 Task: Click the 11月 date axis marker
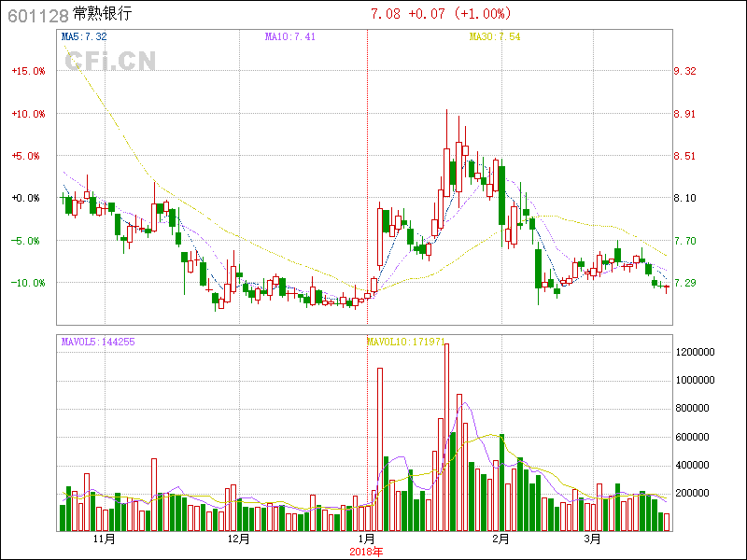coord(105,539)
